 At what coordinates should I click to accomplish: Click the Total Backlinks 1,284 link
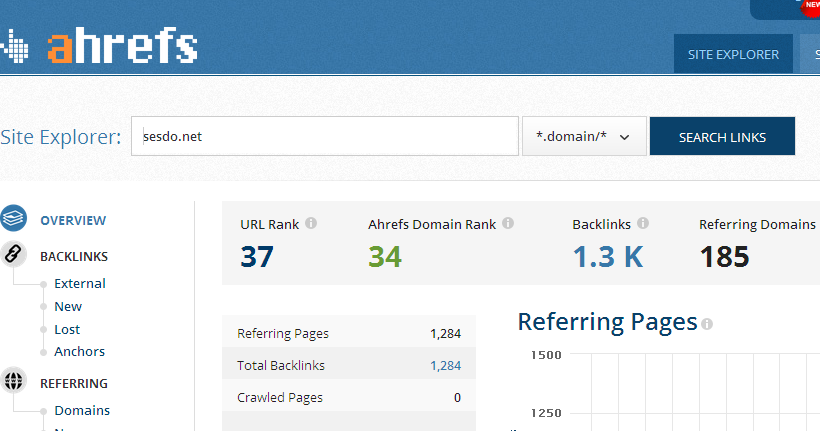pyautogui.click(x=446, y=366)
